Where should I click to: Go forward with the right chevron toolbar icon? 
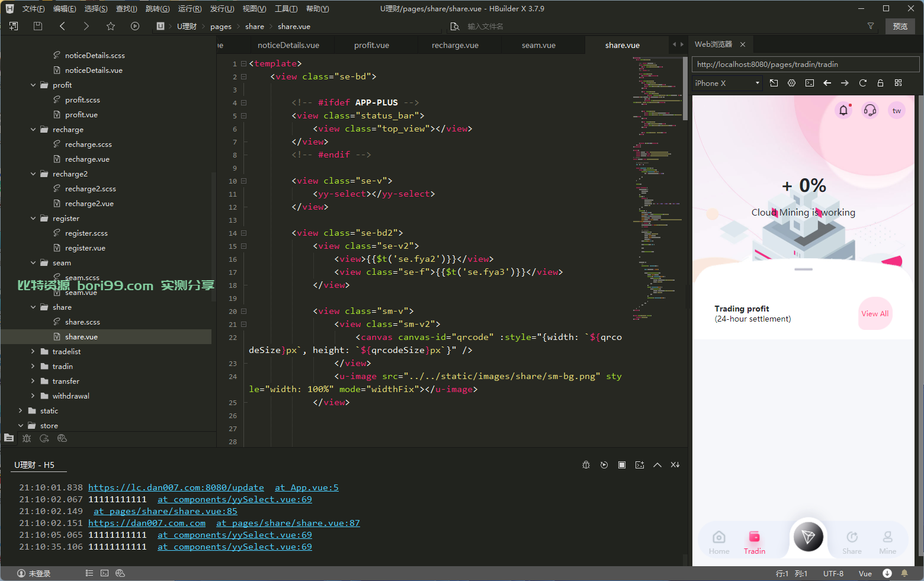[86, 26]
